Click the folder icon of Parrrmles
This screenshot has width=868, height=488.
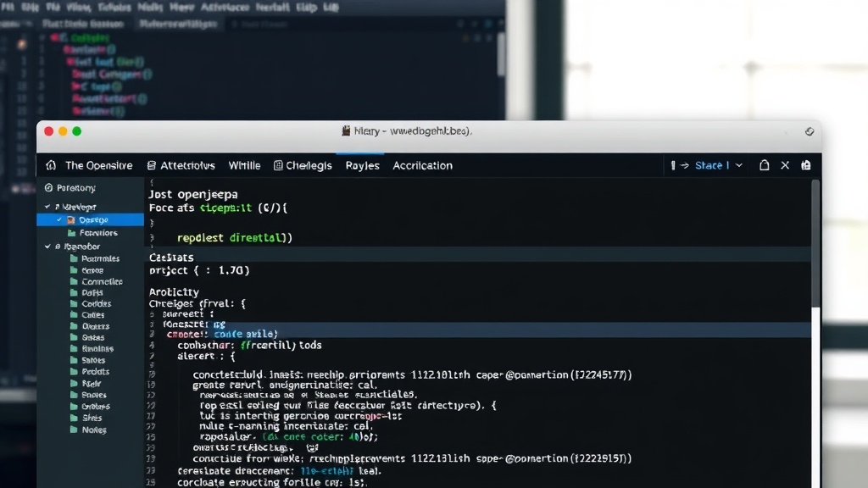click(x=74, y=258)
